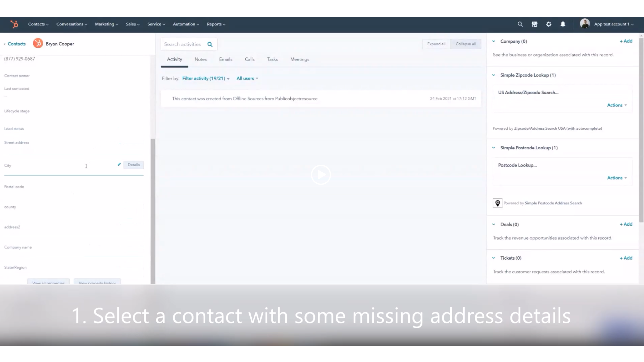Click the location pin icon near Simple Postcode
The image size is (644, 362).
click(x=498, y=203)
